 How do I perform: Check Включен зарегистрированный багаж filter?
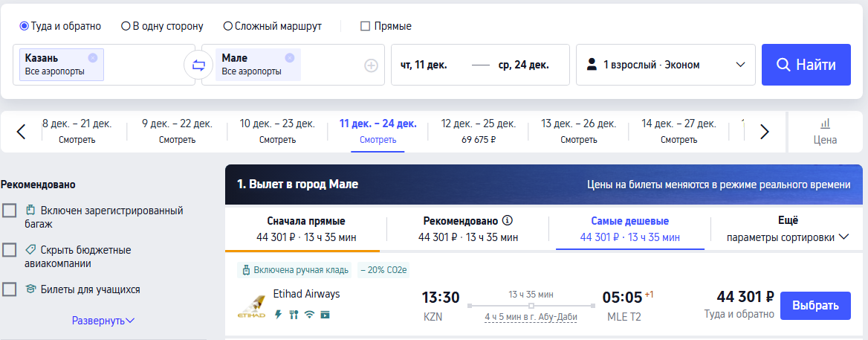point(10,211)
